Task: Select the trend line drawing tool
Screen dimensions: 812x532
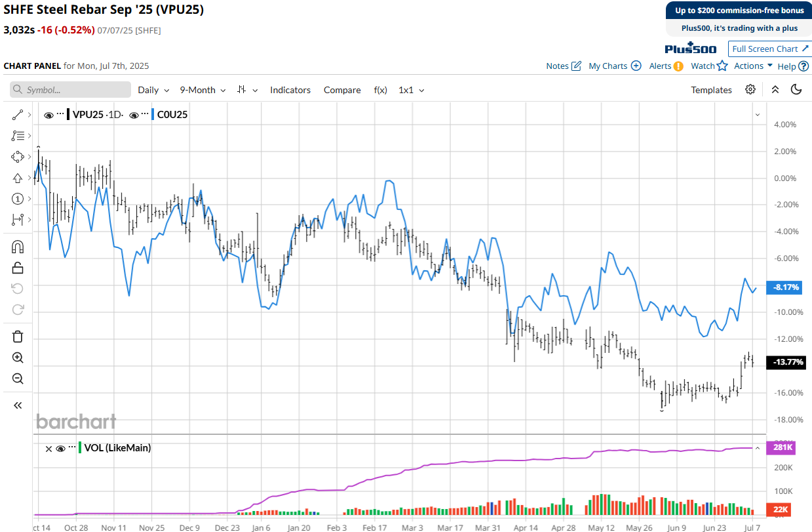Action: tap(18, 115)
